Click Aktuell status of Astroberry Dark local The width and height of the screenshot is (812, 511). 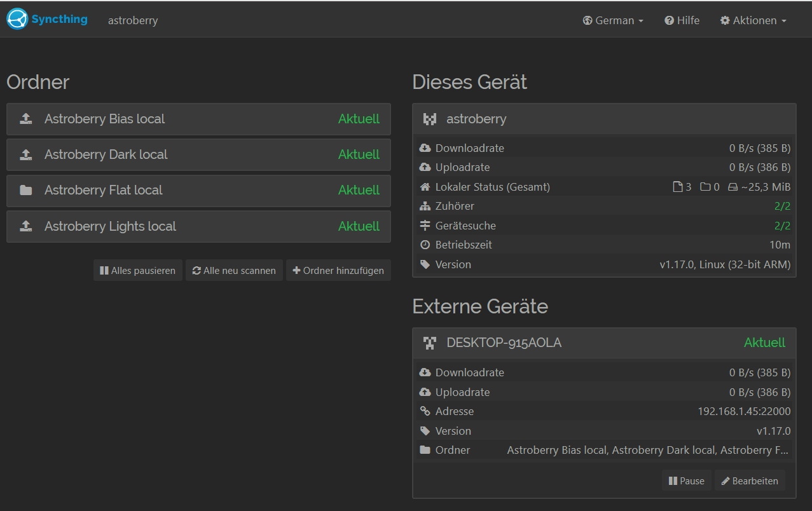[359, 154]
